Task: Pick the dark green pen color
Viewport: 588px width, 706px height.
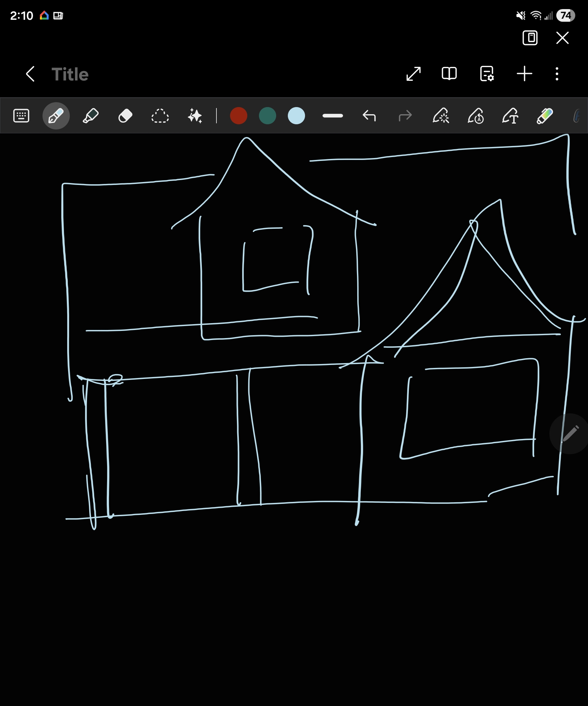Action: coord(268,116)
